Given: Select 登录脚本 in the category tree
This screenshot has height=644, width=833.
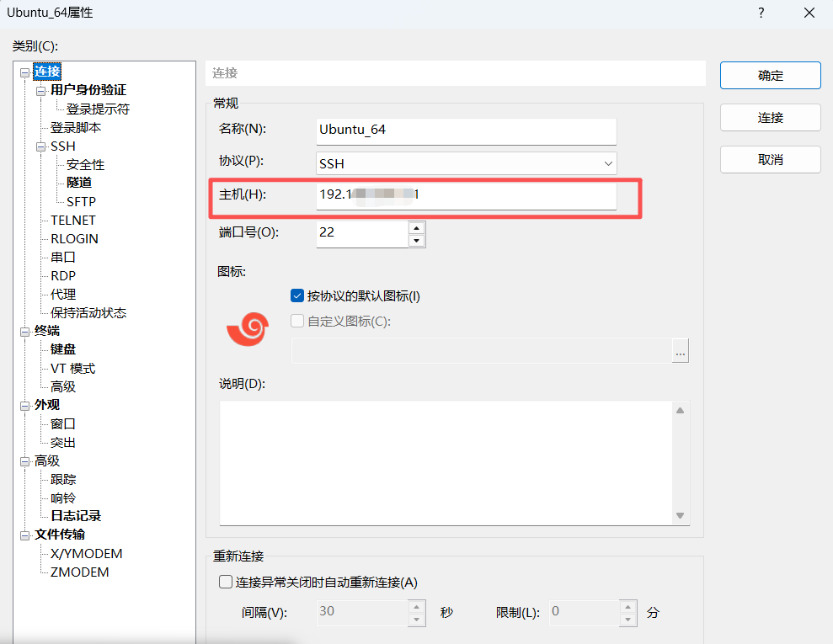Looking at the screenshot, I should click(76, 127).
